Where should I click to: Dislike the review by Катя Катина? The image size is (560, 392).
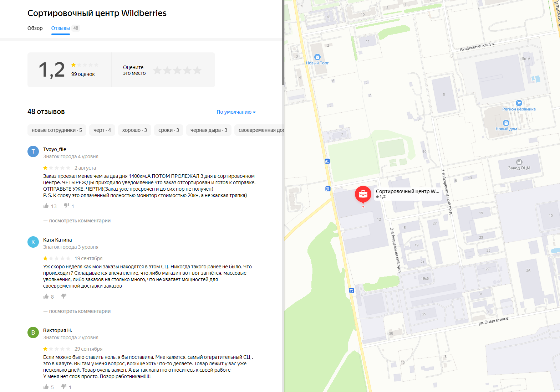(64, 296)
